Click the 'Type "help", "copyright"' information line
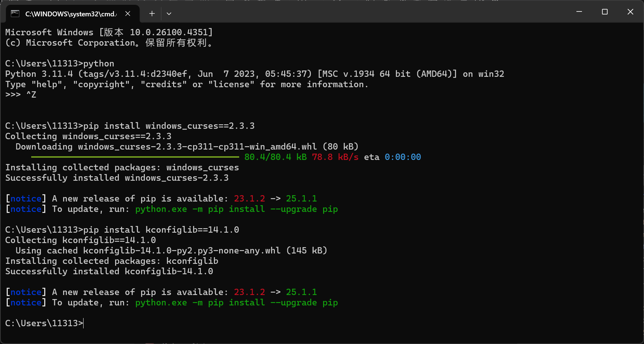 point(187,84)
